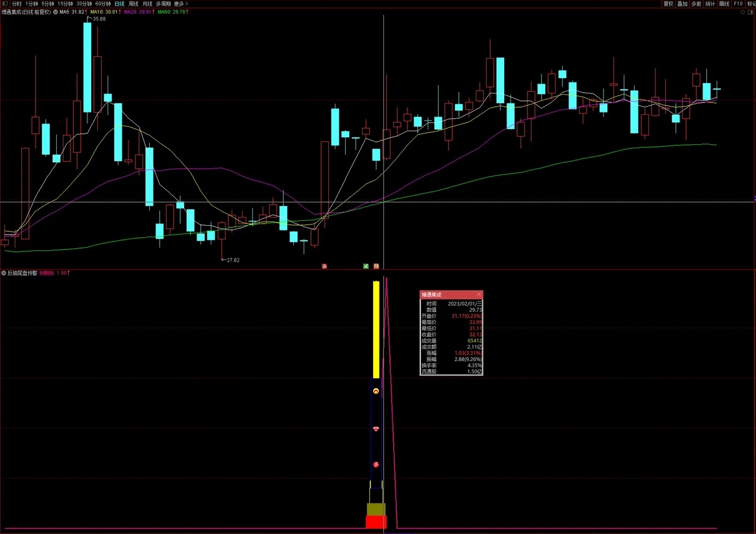Expand the 反抽尾盘预警 indicator dropdown arrow
This screenshot has width=756, height=534.
point(4,273)
